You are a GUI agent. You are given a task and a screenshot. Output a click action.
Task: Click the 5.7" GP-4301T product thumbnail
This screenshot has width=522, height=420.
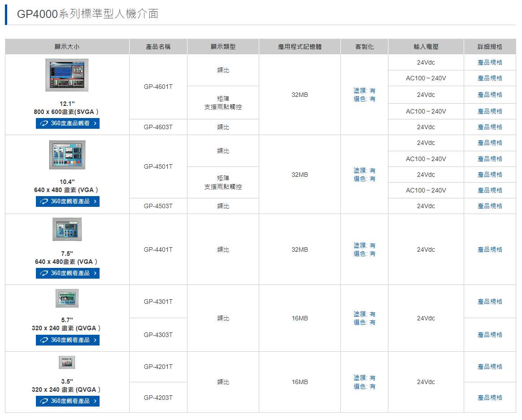[67, 298]
